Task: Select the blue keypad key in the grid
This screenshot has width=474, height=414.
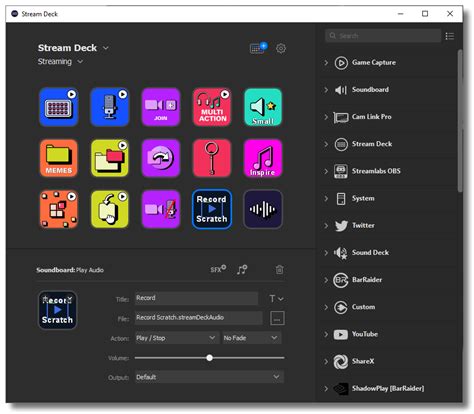Action: [x=59, y=107]
